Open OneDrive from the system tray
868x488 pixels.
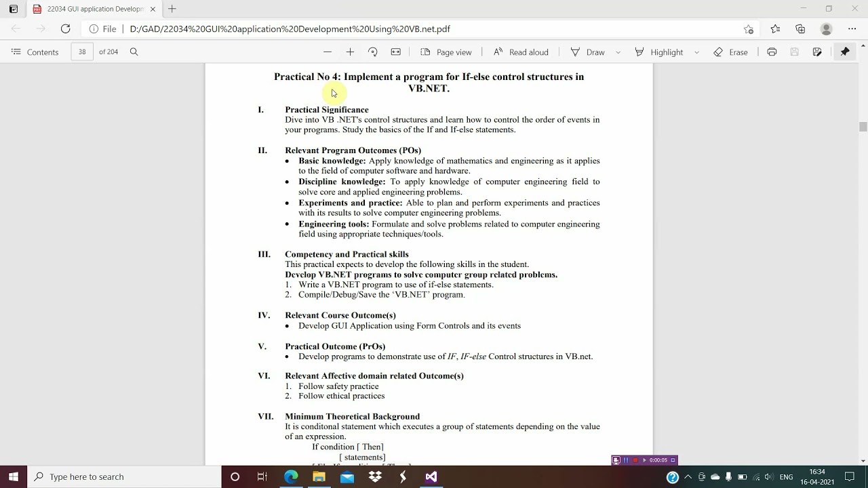[x=715, y=477]
